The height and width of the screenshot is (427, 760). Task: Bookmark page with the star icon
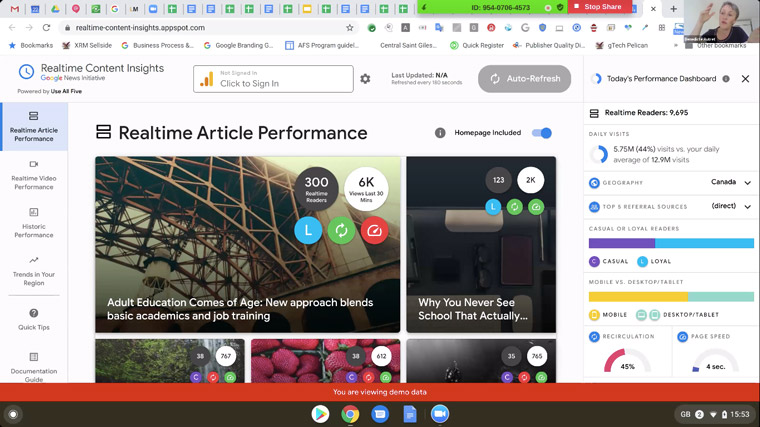[349, 28]
